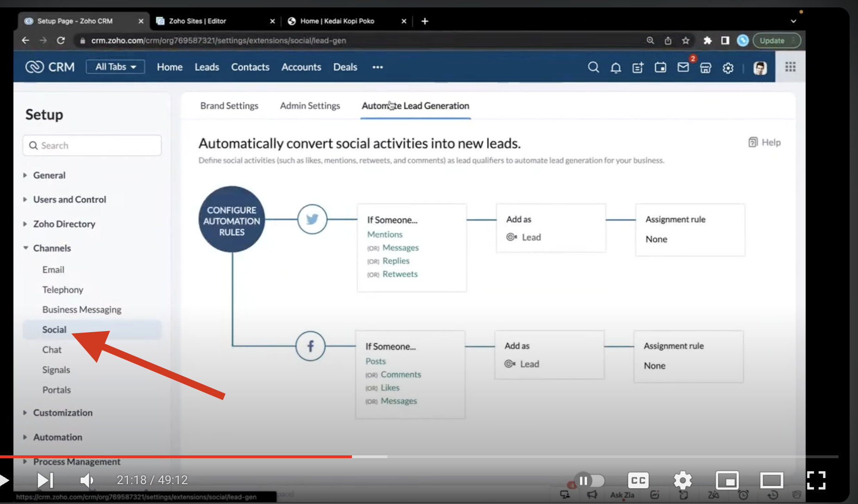The width and height of the screenshot is (858, 504).
Task: Open the Leads module tab
Action: point(207,67)
